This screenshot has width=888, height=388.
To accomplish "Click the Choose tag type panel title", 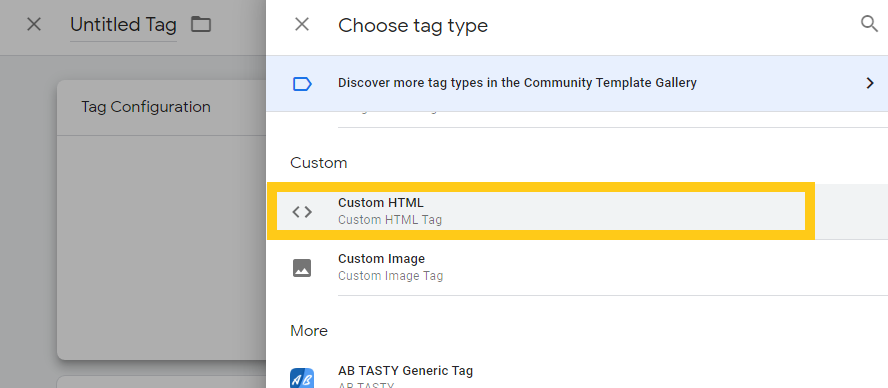I will [413, 25].
